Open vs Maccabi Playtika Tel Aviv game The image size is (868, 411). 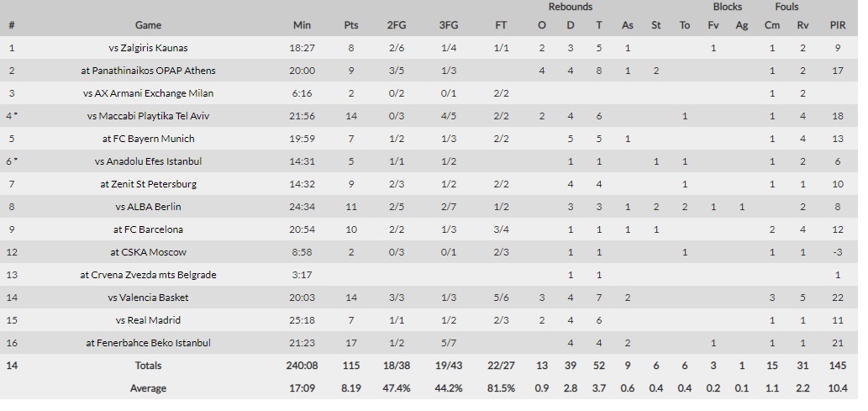click(x=148, y=116)
